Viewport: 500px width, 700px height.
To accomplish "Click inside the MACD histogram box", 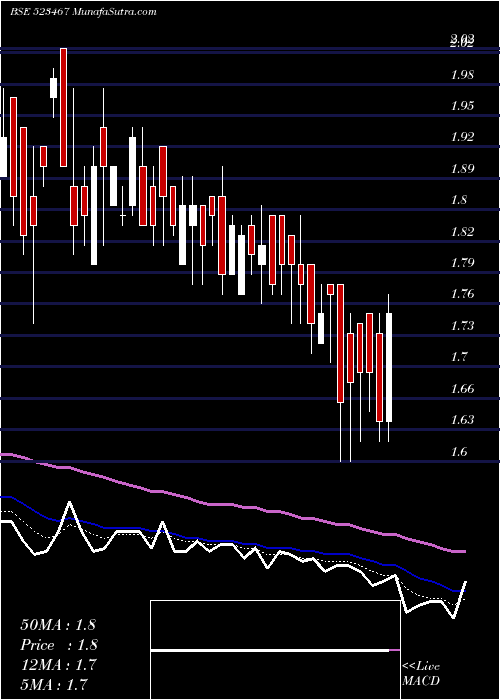I will click(x=275, y=650).
